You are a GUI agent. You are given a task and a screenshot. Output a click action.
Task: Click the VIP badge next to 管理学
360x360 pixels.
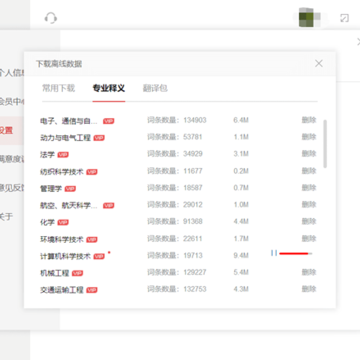tap(70, 189)
